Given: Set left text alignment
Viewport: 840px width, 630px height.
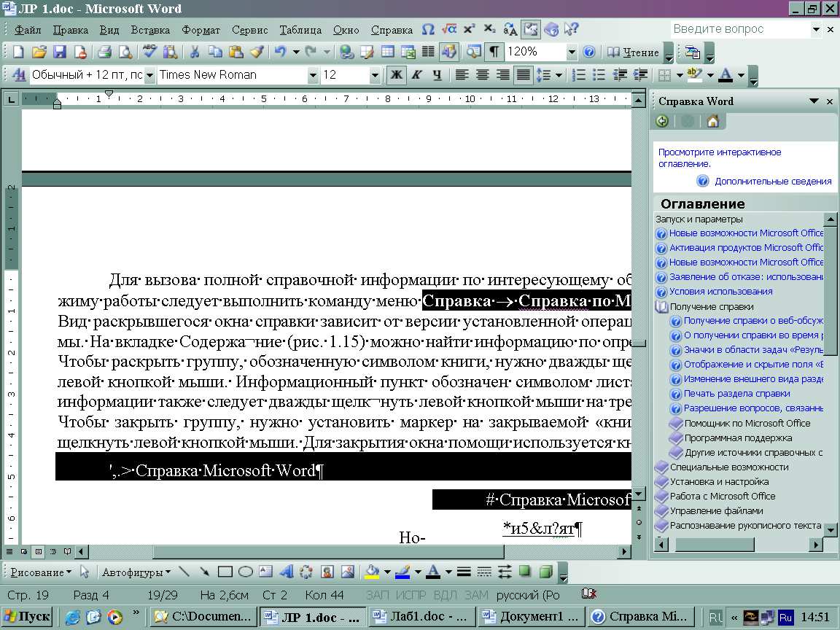Looking at the screenshot, I should click(462, 75).
